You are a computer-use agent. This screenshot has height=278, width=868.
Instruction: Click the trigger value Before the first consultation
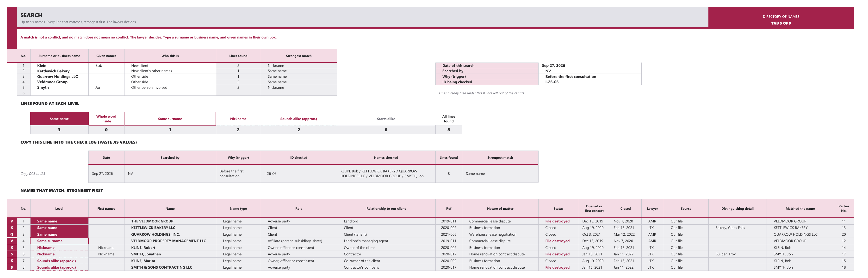pos(590,76)
